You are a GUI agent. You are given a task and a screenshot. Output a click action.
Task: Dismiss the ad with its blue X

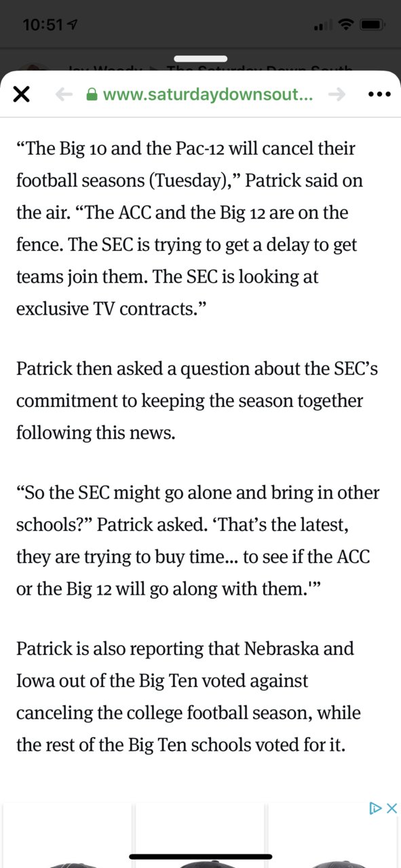point(391,808)
